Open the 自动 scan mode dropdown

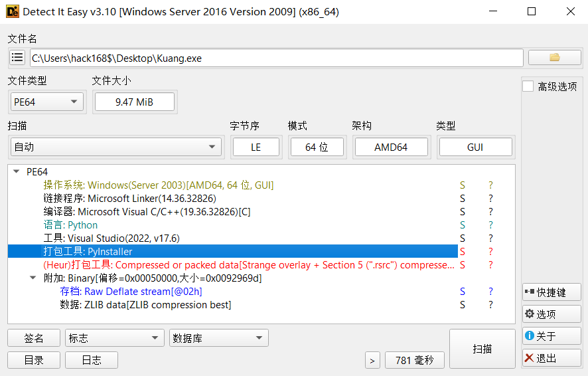(x=116, y=147)
